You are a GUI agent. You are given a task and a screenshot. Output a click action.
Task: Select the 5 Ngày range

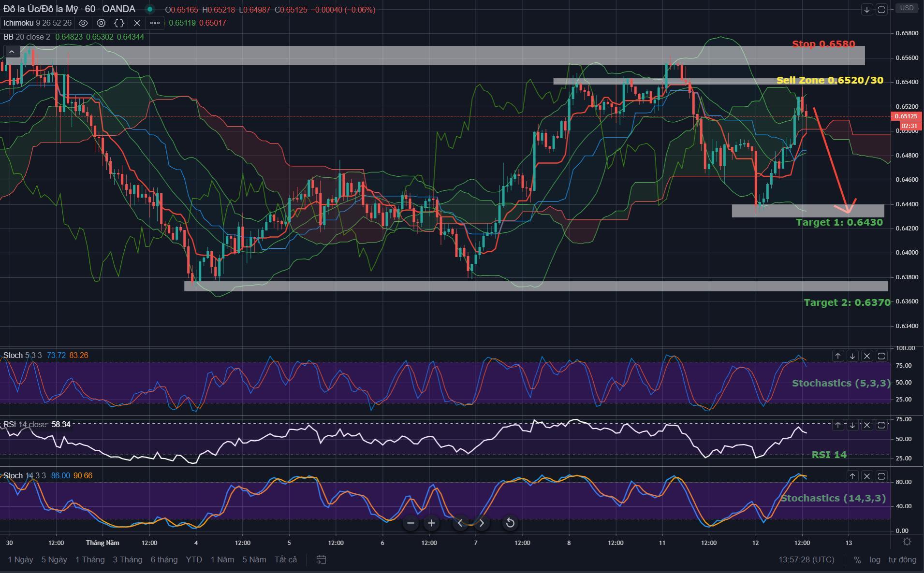pos(54,559)
